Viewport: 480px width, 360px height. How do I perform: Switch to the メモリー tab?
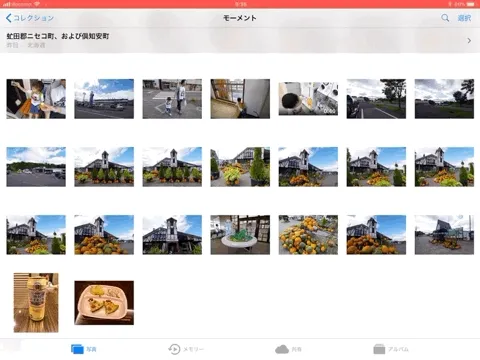pyautogui.click(x=186, y=349)
